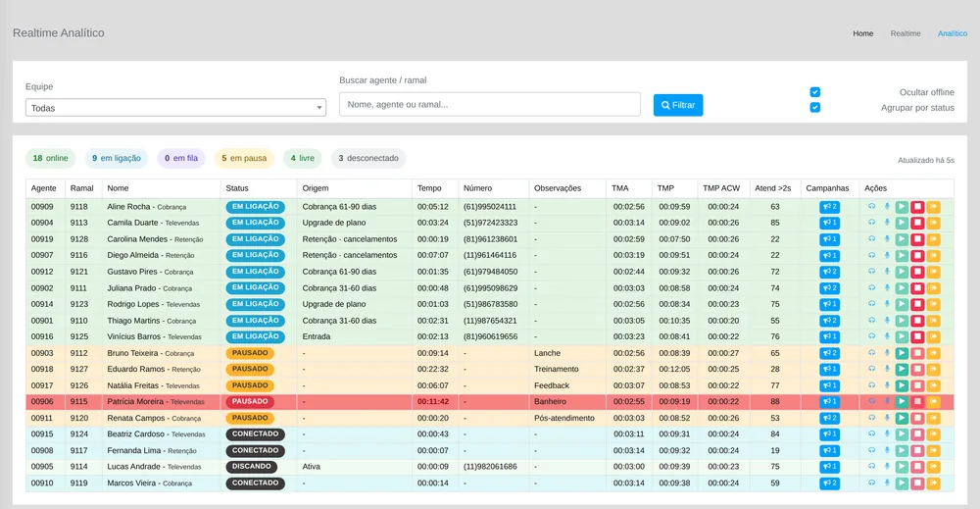Screen dimensions: 980x509
Task: Open campaigns badge for Marcos Vieira
Action: [x=829, y=483]
